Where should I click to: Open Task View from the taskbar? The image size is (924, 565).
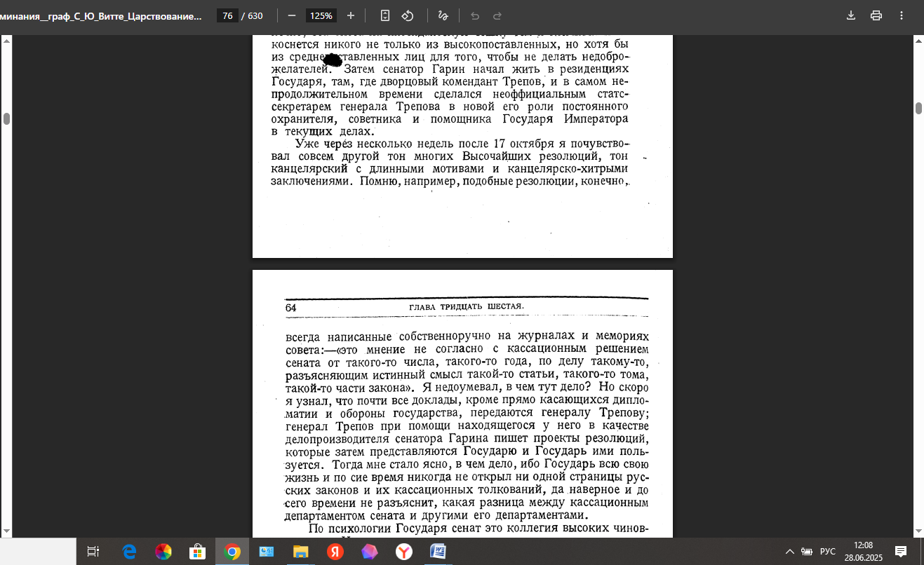93,552
